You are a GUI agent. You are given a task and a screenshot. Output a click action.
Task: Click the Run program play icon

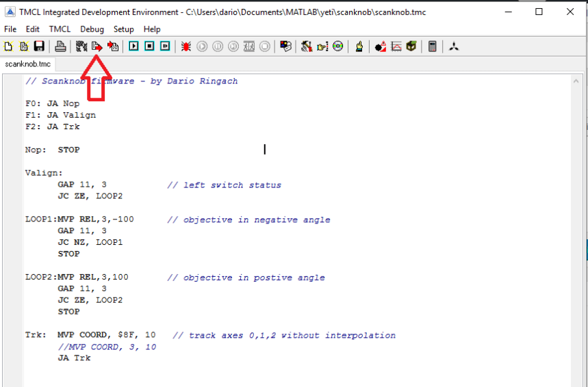pos(133,46)
